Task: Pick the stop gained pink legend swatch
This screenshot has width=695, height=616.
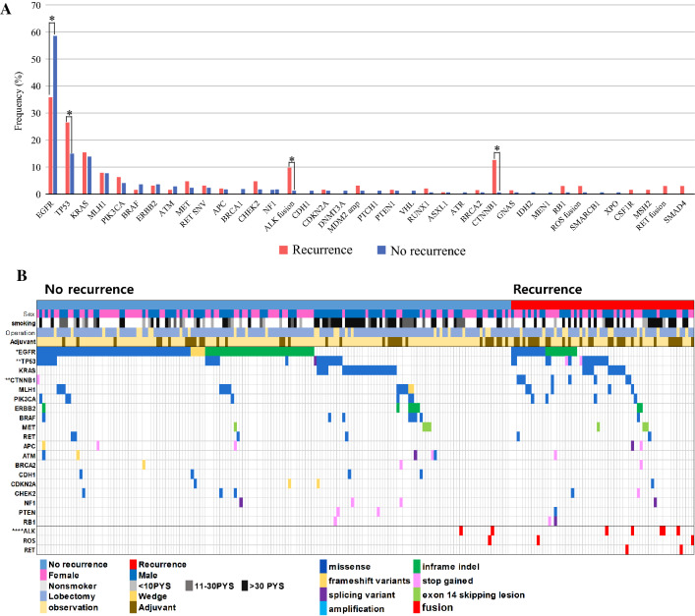Action: 416,581
